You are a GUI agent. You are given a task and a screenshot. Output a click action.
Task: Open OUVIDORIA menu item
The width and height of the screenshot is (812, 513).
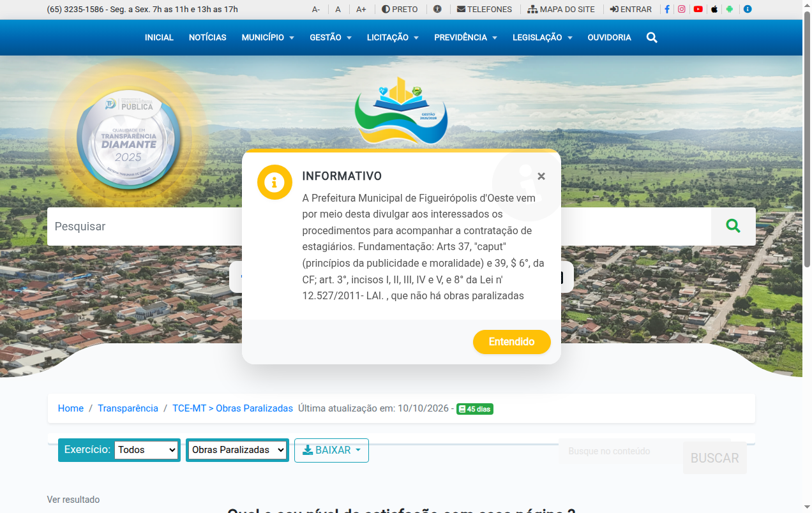[x=609, y=38]
